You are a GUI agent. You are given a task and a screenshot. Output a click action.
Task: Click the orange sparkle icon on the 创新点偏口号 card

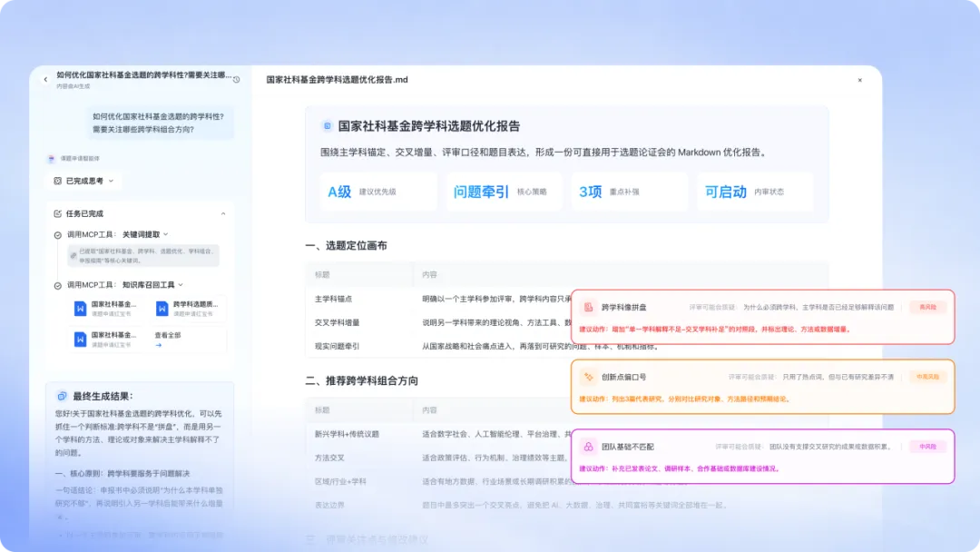588,377
